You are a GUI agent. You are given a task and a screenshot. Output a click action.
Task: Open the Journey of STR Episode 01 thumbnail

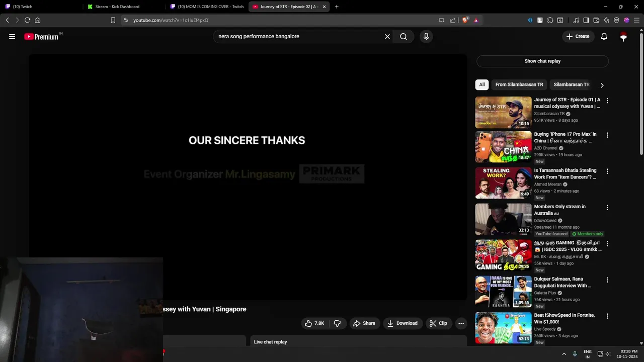[x=503, y=113]
